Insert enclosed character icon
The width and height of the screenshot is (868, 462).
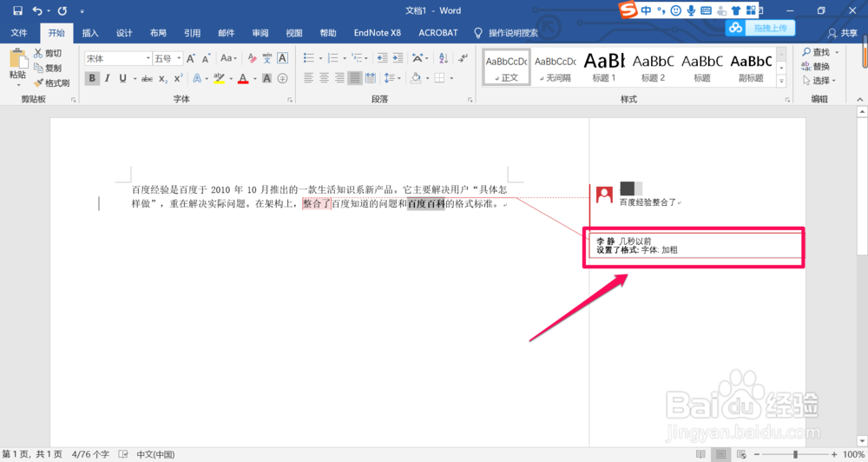pyautogui.click(x=282, y=79)
